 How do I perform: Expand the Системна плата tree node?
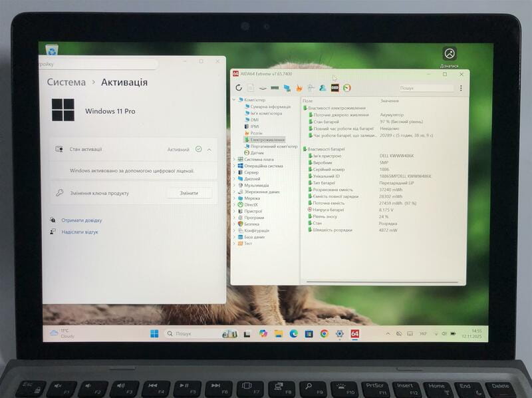(234, 159)
